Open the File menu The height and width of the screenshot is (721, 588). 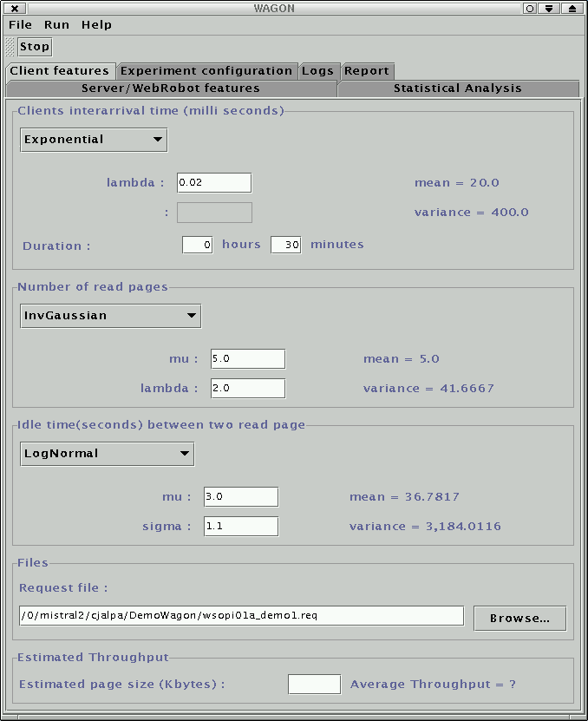point(20,25)
